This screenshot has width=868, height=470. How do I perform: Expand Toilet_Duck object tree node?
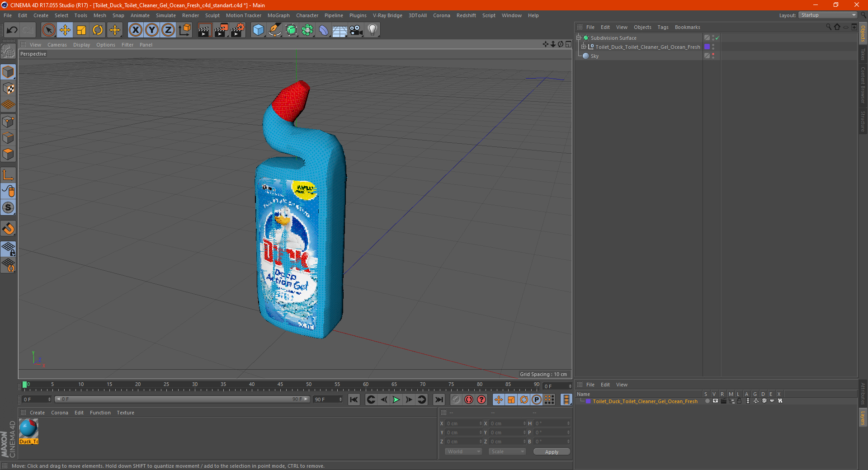point(584,47)
